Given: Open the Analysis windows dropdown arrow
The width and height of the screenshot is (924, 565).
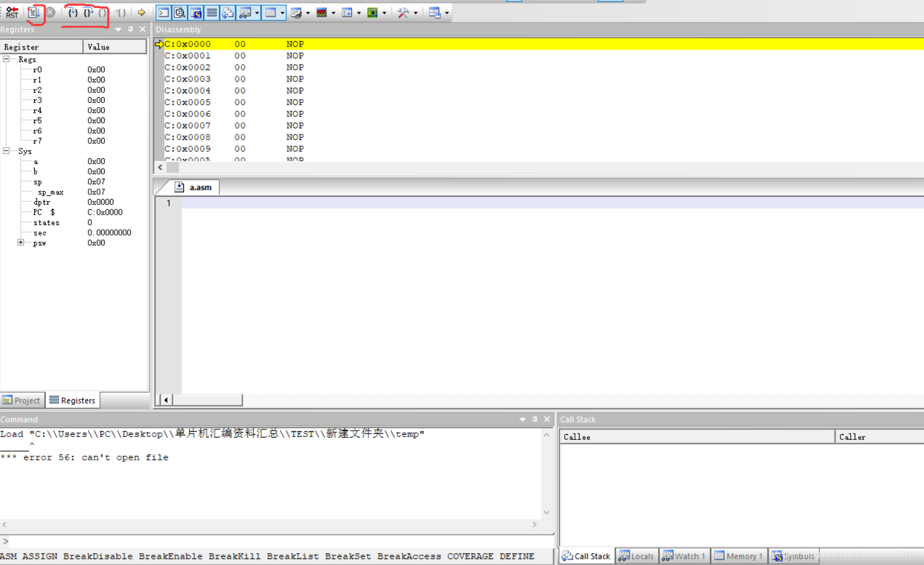Looking at the screenshot, I should coord(333,13).
